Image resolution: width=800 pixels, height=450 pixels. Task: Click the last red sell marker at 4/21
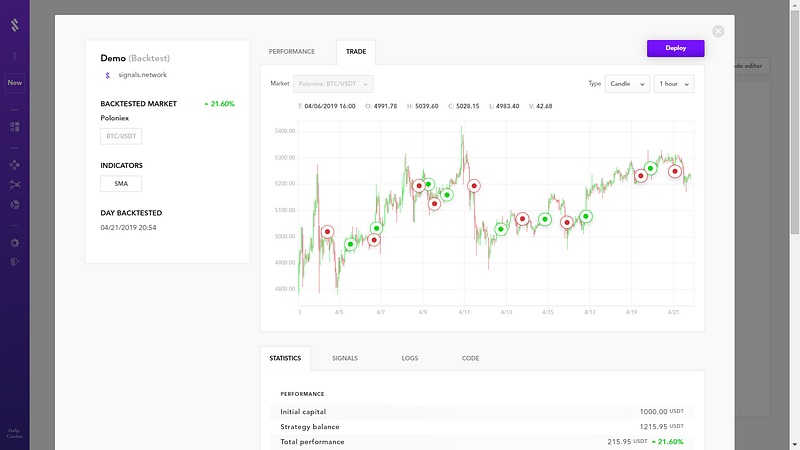[x=675, y=171]
